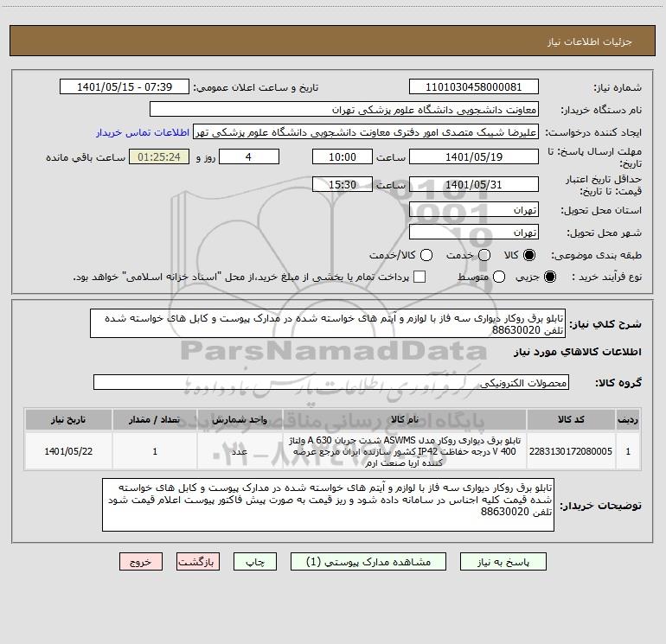Image resolution: width=666 pixels, height=644 pixels.
Task: Click the remaining time counter 01:25:24
Action: (x=159, y=156)
